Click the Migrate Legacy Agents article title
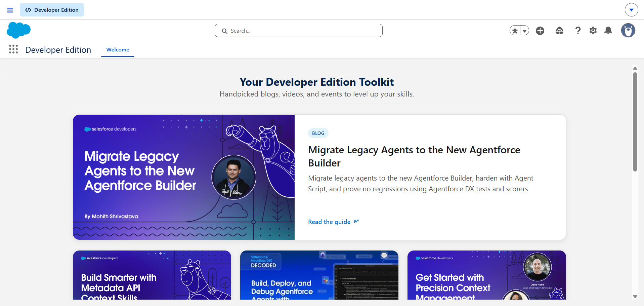The image size is (644, 306). tap(414, 156)
